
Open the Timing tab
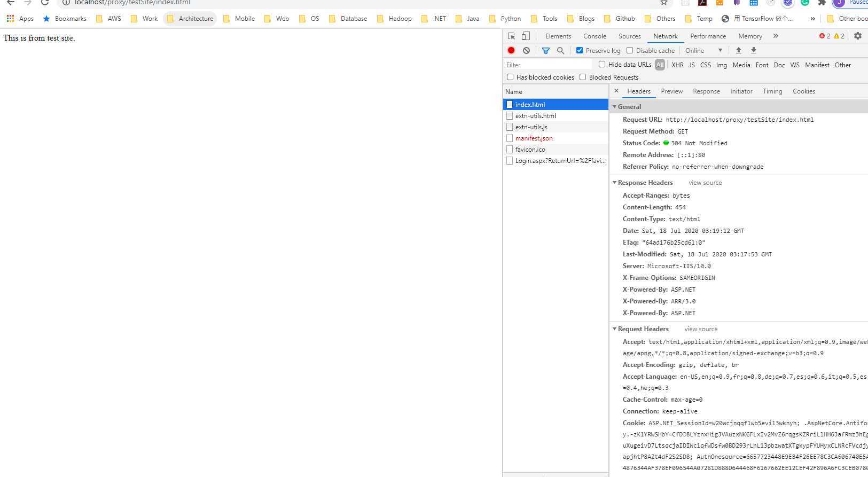coord(772,91)
